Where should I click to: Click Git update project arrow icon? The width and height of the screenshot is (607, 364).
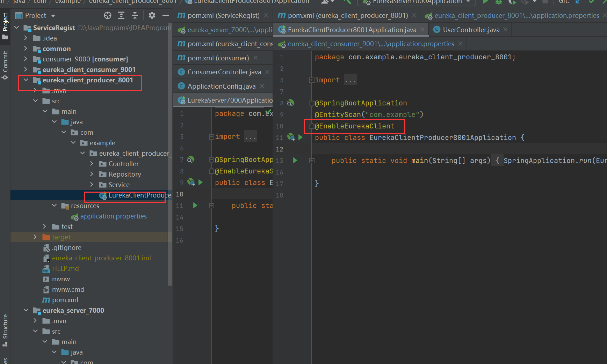(x=578, y=2)
